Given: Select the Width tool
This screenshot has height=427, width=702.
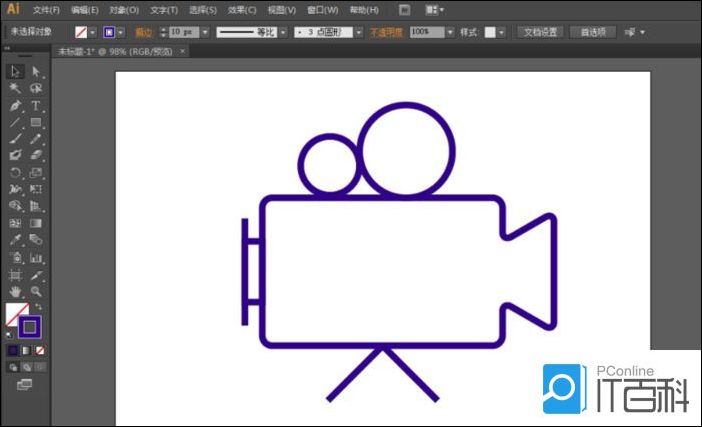Looking at the screenshot, I should (x=15, y=189).
